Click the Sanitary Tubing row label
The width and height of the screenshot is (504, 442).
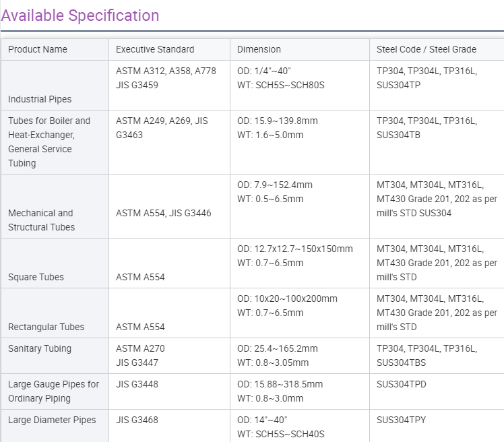click(x=40, y=348)
